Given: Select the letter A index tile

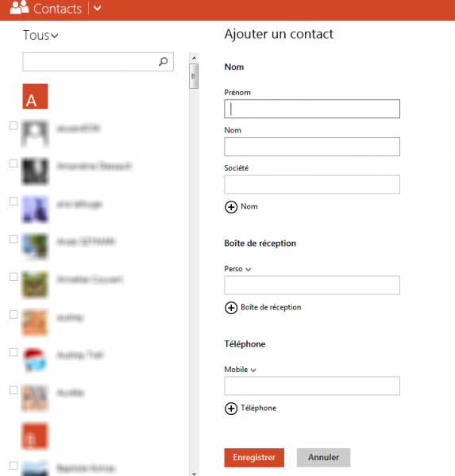Looking at the screenshot, I should pyautogui.click(x=35, y=96).
